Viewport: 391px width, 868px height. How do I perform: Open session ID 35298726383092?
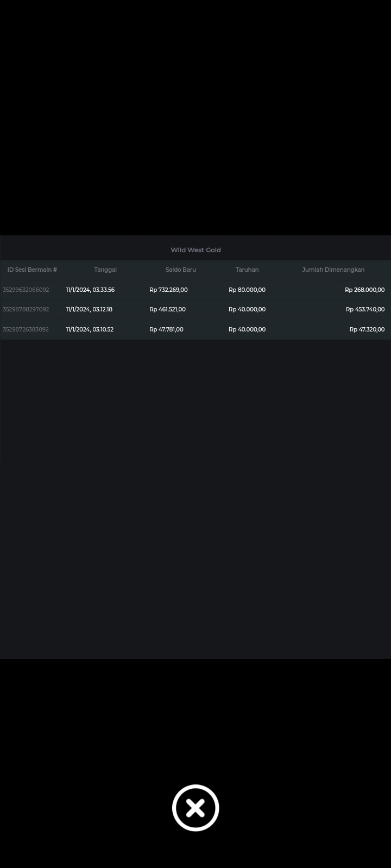tap(26, 329)
